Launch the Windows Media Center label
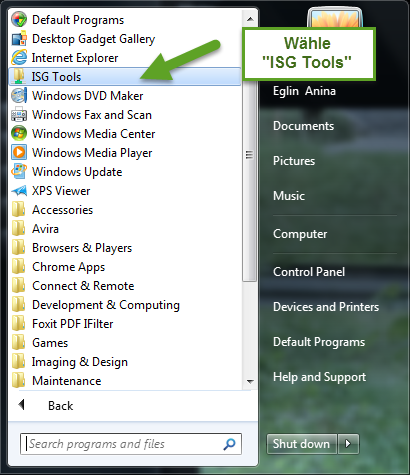Viewport: 410px width, 475px height. click(94, 134)
